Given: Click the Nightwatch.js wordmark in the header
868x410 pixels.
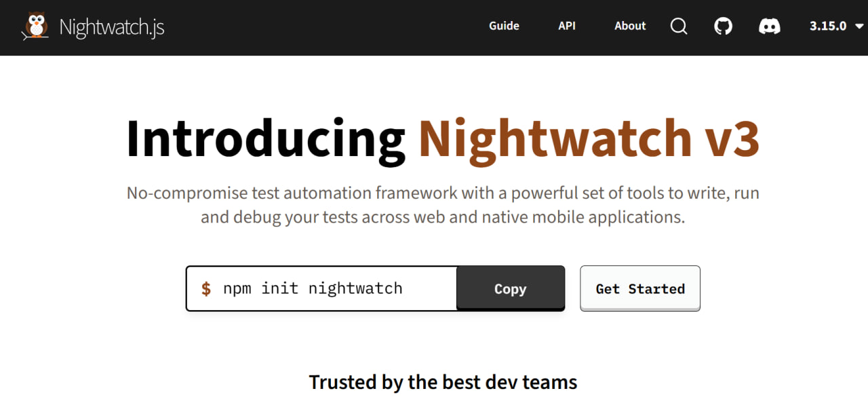Looking at the screenshot, I should point(112,27).
